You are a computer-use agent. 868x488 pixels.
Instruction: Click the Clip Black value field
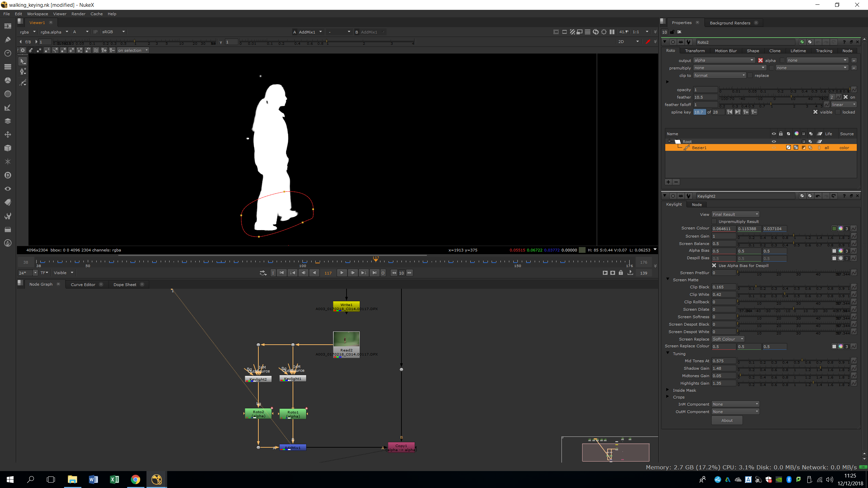click(x=723, y=287)
